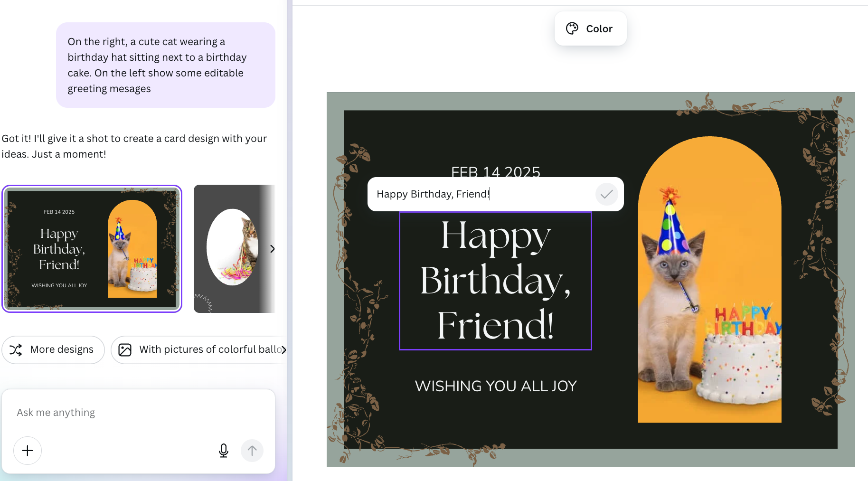The width and height of the screenshot is (868, 481).
Task: Click the send arrow icon
Action: click(252, 450)
